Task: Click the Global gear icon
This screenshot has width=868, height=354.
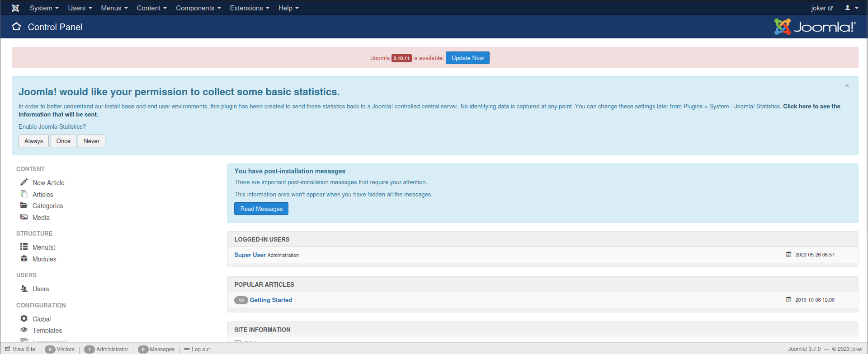Action: click(24, 318)
